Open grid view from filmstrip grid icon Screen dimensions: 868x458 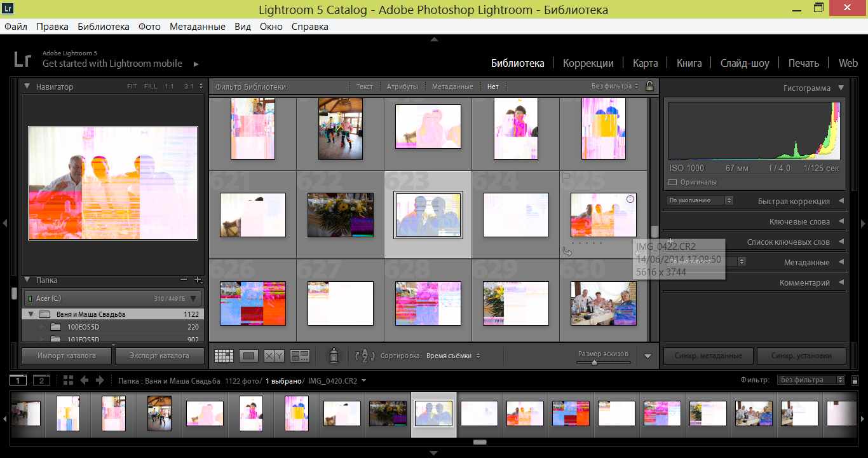69,380
